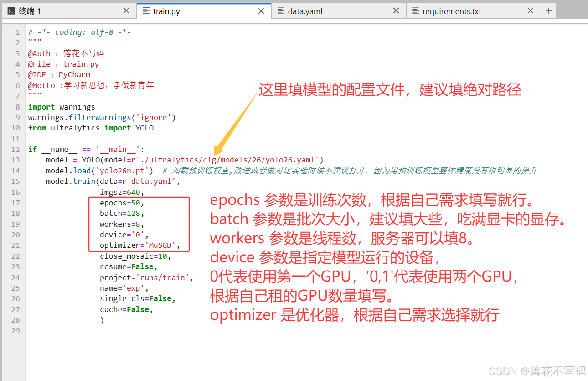
Task: Open a new launcher with the plus button
Action: point(548,11)
